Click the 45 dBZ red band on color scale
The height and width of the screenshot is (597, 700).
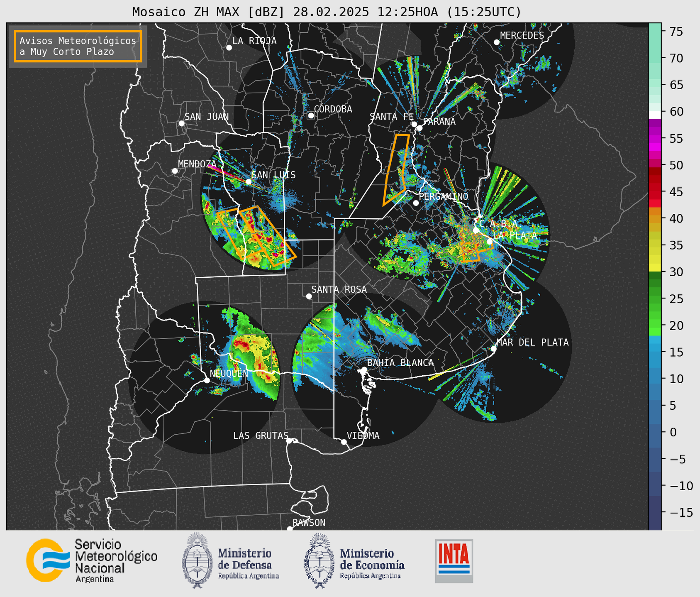point(655,192)
